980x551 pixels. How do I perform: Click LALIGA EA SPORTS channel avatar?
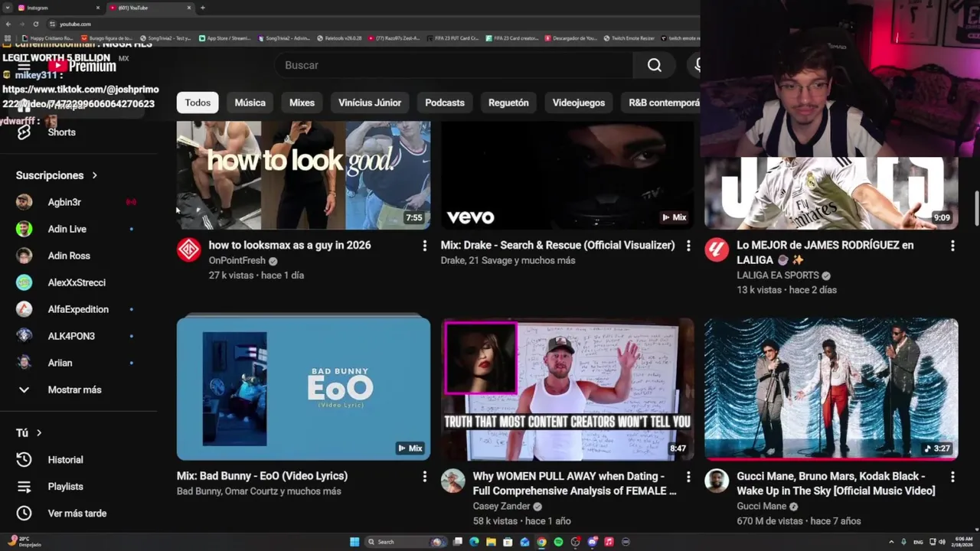point(717,250)
